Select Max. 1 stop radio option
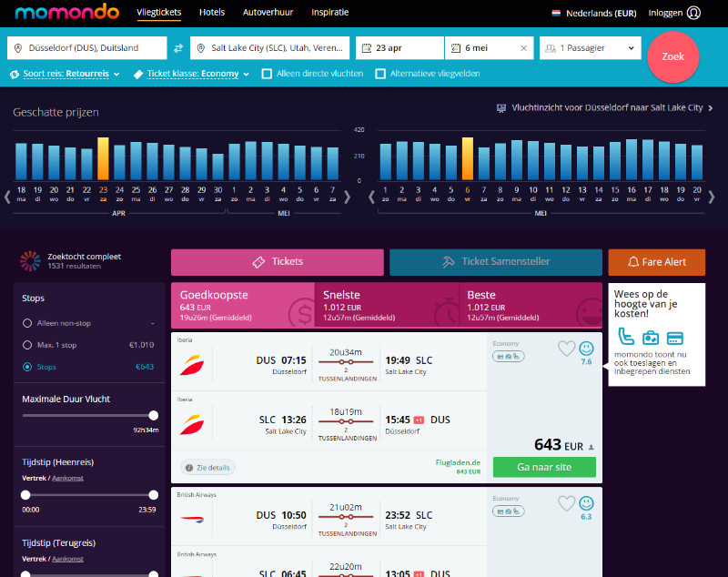728x577 pixels. (27, 345)
